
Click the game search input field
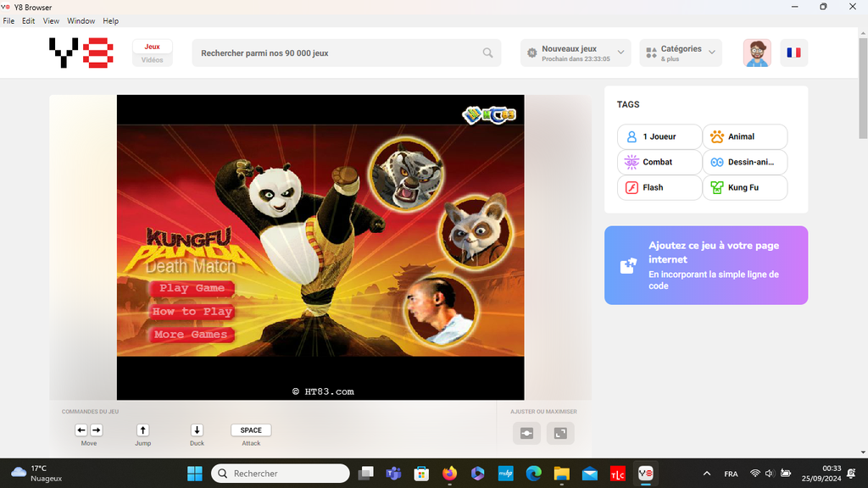tap(339, 53)
